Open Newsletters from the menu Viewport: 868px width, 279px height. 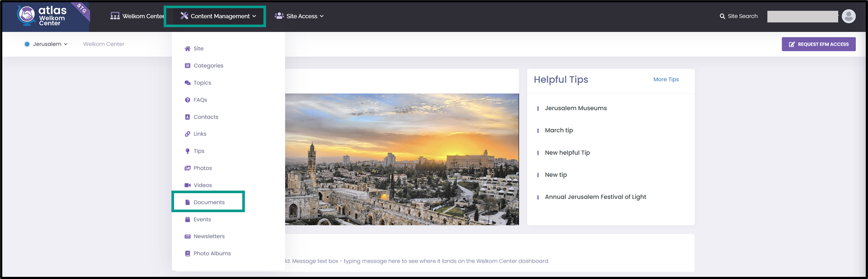click(209, 236)
